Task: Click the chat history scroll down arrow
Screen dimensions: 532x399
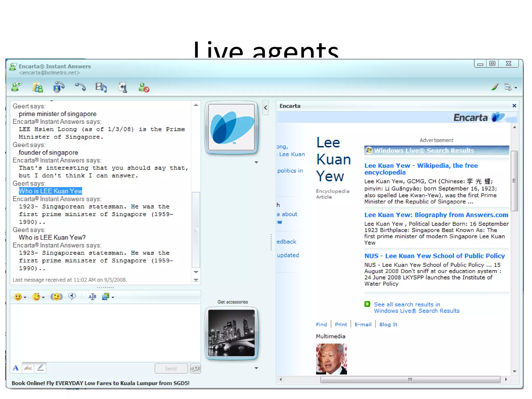Action: click(x=196, y=272)
